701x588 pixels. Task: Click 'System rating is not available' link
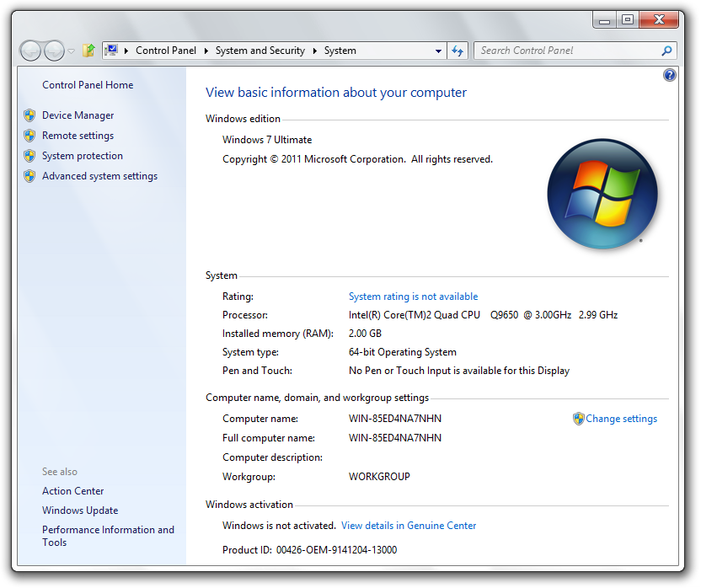coord(413,297)
